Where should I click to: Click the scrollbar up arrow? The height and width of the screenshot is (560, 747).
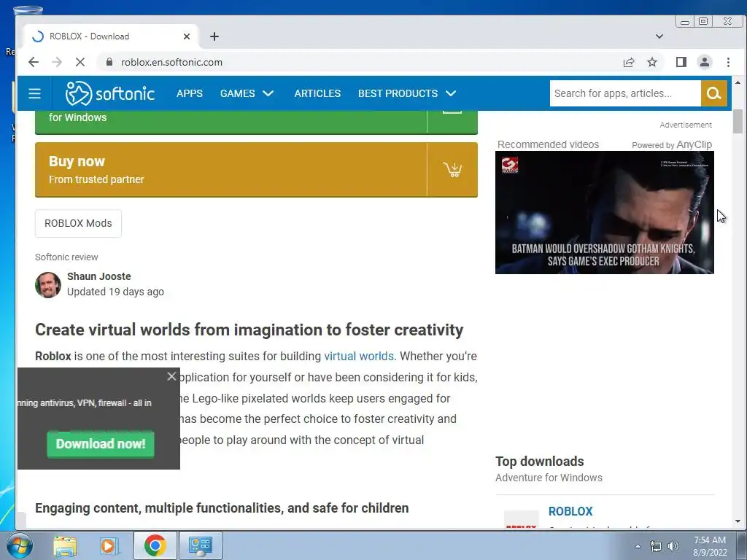click(x=738, y=82)
